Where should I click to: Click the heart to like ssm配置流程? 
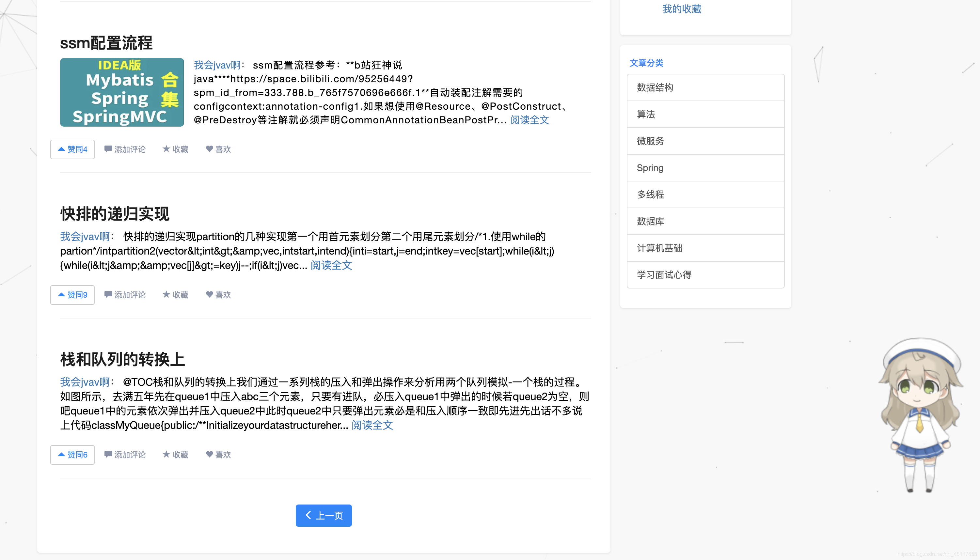tap(218, 149)
